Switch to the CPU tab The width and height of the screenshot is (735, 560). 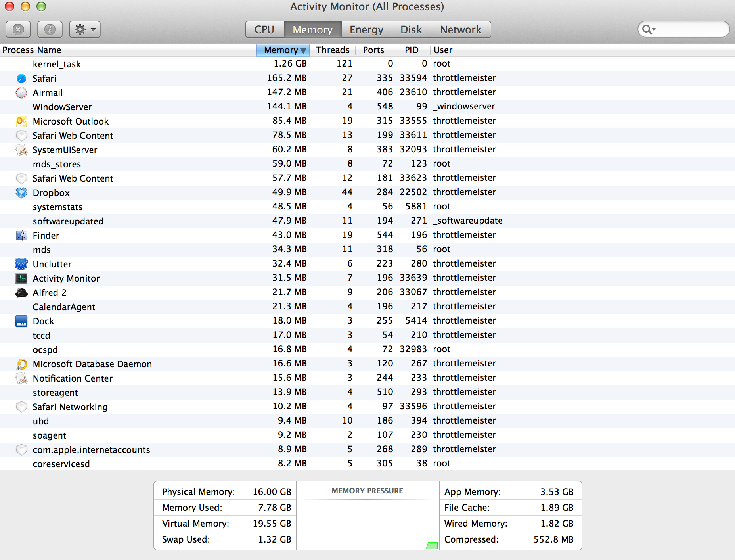(264, 29)
